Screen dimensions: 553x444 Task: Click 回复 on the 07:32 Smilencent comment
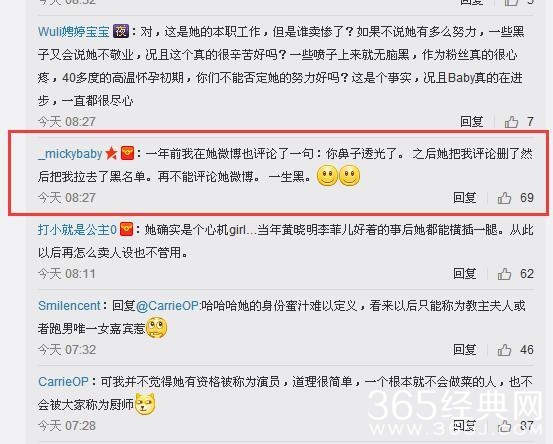[465, 350]
